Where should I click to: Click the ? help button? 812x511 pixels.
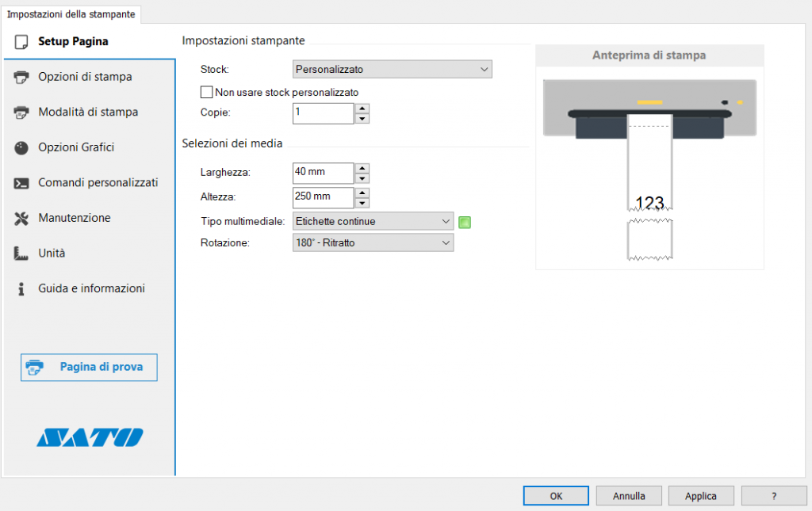coord(774,496)
